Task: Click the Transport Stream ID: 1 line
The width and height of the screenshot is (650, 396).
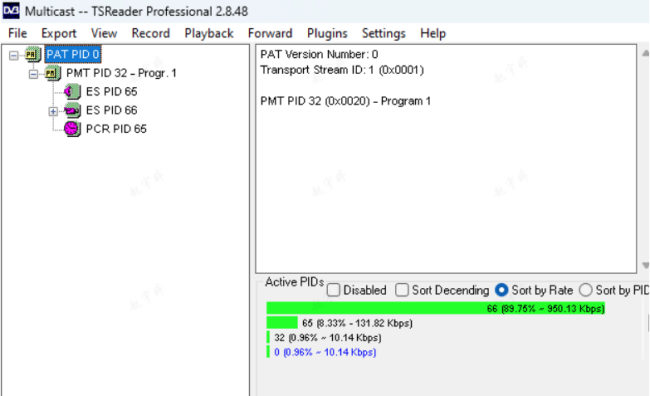Action: [x=342, y=70]
